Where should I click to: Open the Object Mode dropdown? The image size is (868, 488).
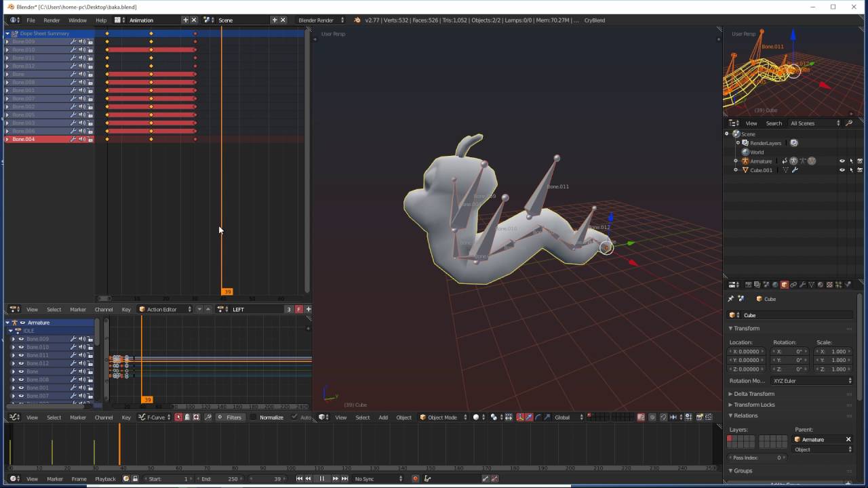443,418
